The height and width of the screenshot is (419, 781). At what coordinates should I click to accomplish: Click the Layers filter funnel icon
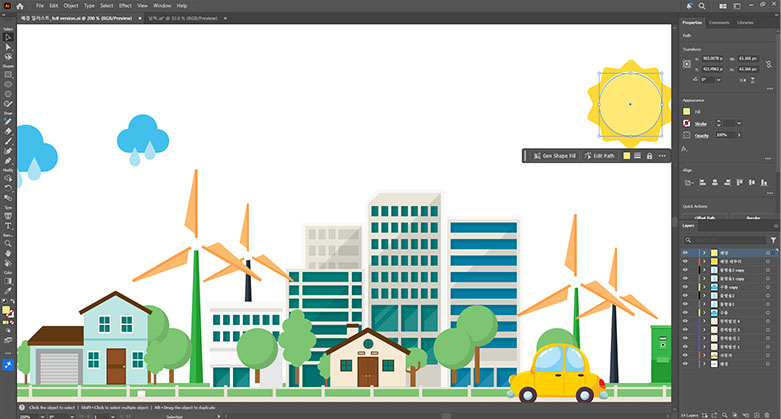[x=773, y=240]
